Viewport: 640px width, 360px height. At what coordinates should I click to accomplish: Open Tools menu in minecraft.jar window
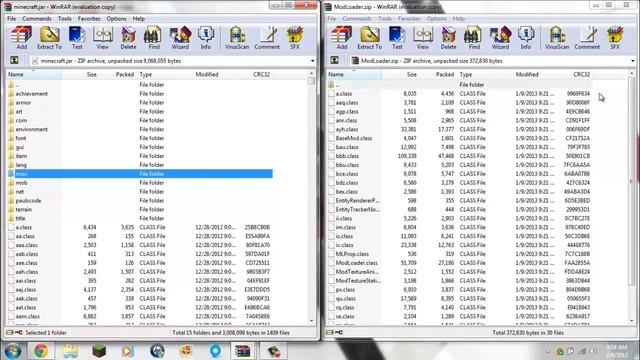(64, 19)
